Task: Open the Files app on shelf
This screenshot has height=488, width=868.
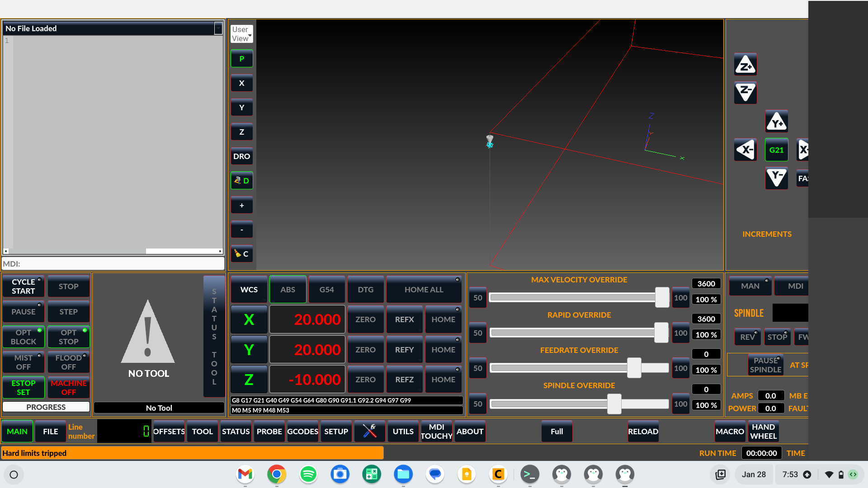Action: pyautogui.click(x=403, y=474)
